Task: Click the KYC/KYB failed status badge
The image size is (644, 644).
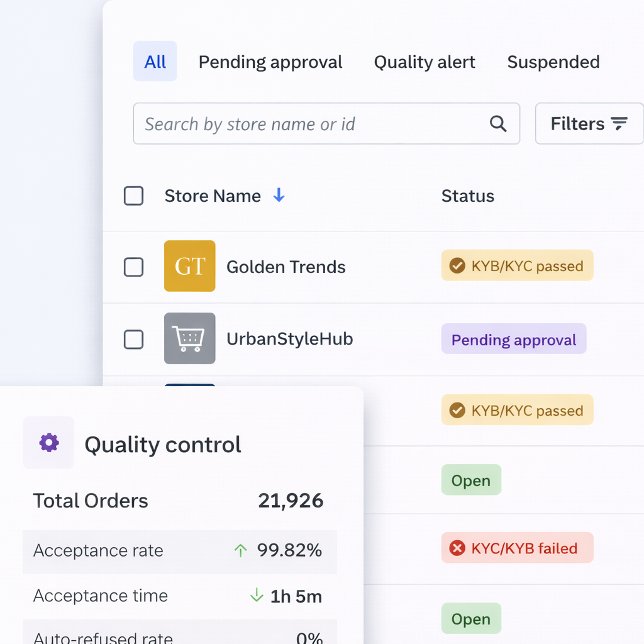Action: pos(517,548)
